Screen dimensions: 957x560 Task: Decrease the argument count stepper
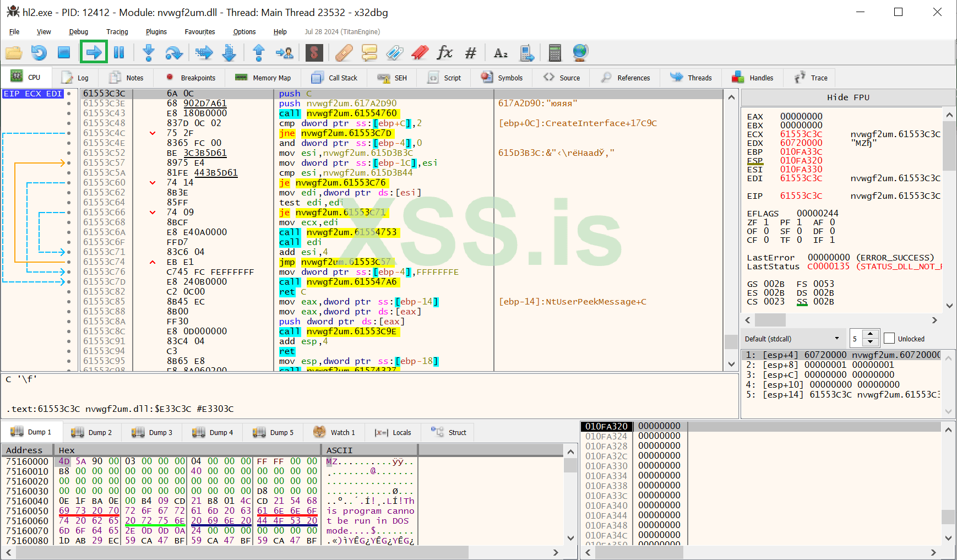(870, 342)
